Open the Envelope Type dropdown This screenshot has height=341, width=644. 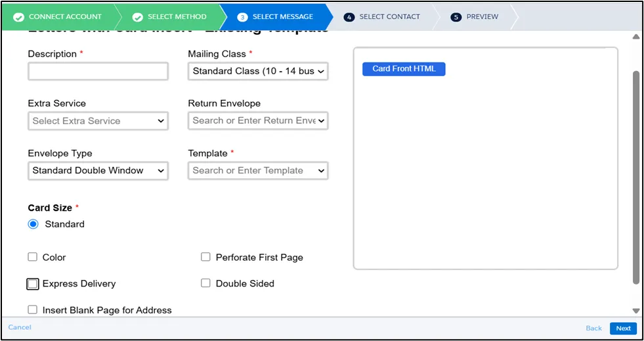(98, 171)
